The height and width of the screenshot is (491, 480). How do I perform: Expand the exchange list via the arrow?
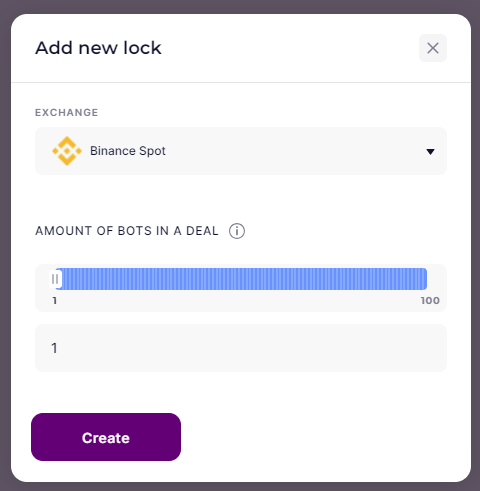pos(430,152)
